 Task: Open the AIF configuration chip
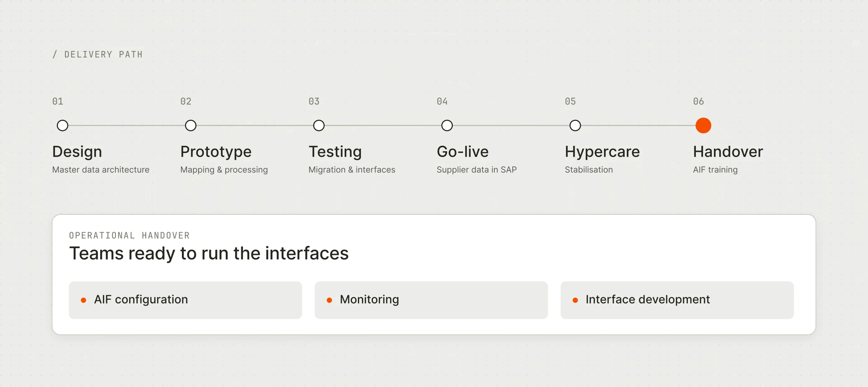[x=186, y=300]
